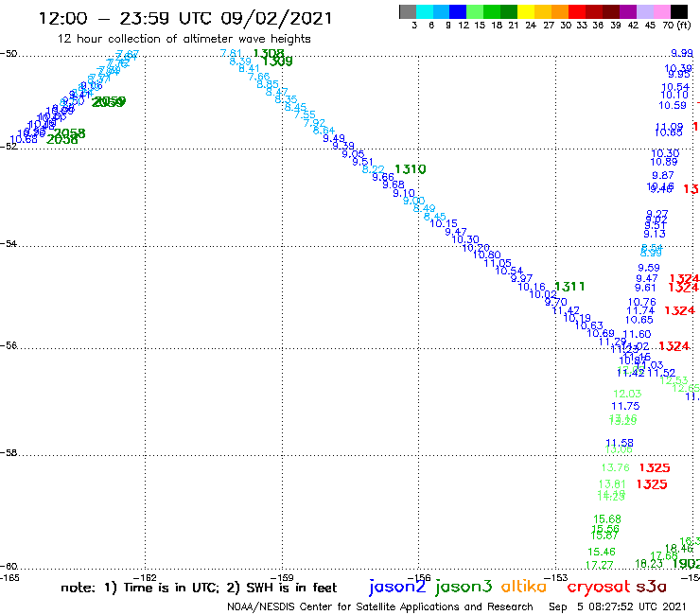Screen dimensions: 700x615
Task: Click the wave height value '11.74'
Action: (640, 310)
